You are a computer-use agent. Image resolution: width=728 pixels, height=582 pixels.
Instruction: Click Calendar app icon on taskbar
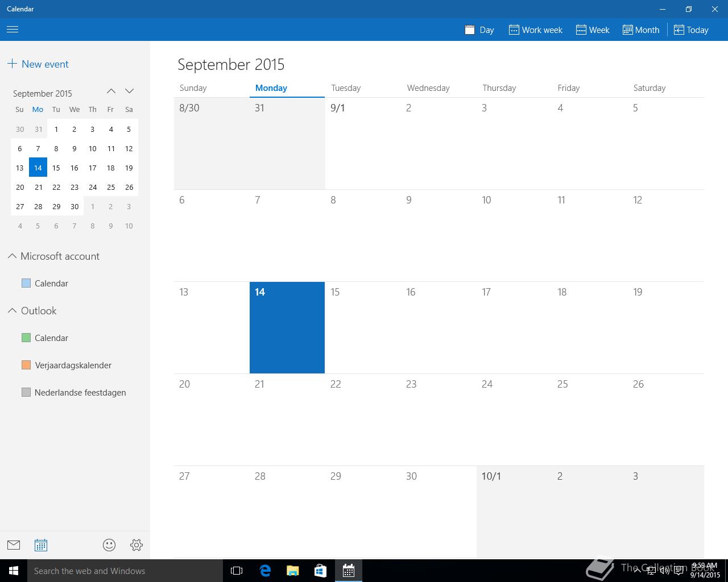348,571
